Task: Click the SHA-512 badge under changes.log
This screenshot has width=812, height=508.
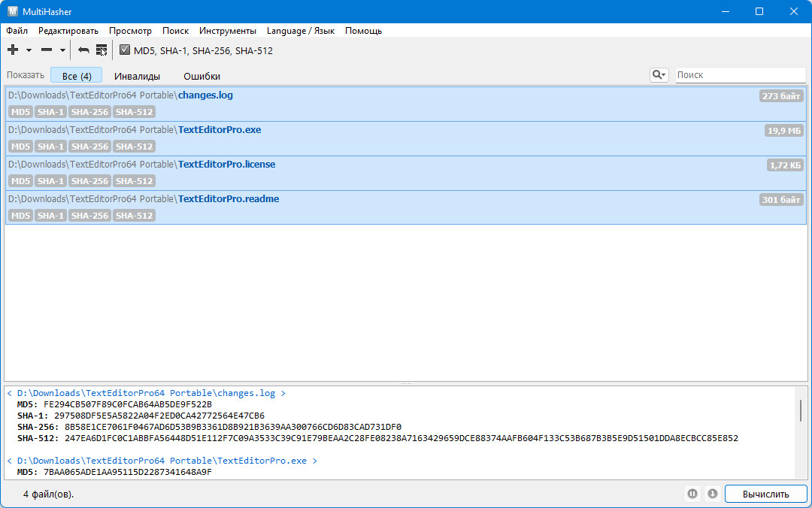Action: coord(134,112)
